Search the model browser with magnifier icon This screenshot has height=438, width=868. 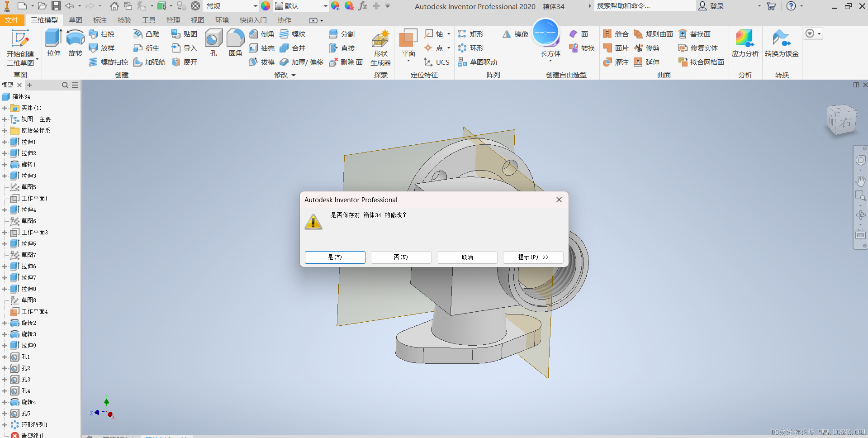[x=65, y=85]
